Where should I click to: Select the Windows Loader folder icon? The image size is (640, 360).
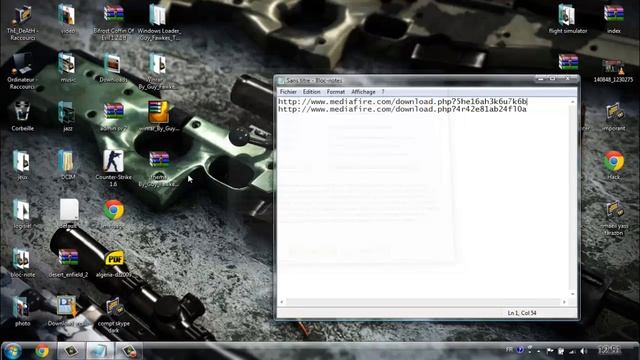(159, 22)
